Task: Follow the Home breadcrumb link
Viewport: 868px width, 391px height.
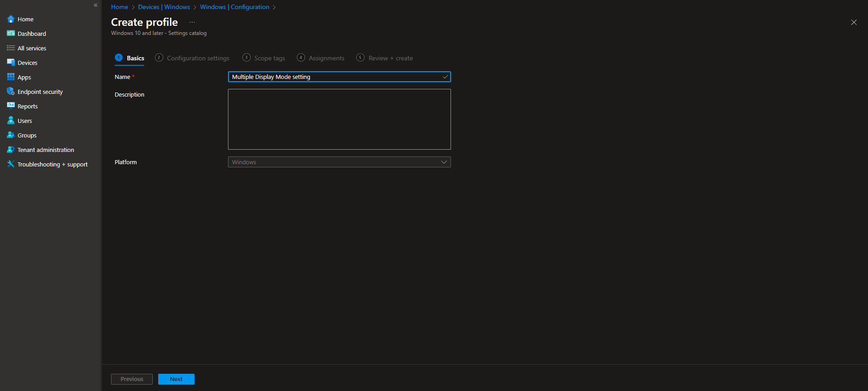Action: [x=120, y=7]
